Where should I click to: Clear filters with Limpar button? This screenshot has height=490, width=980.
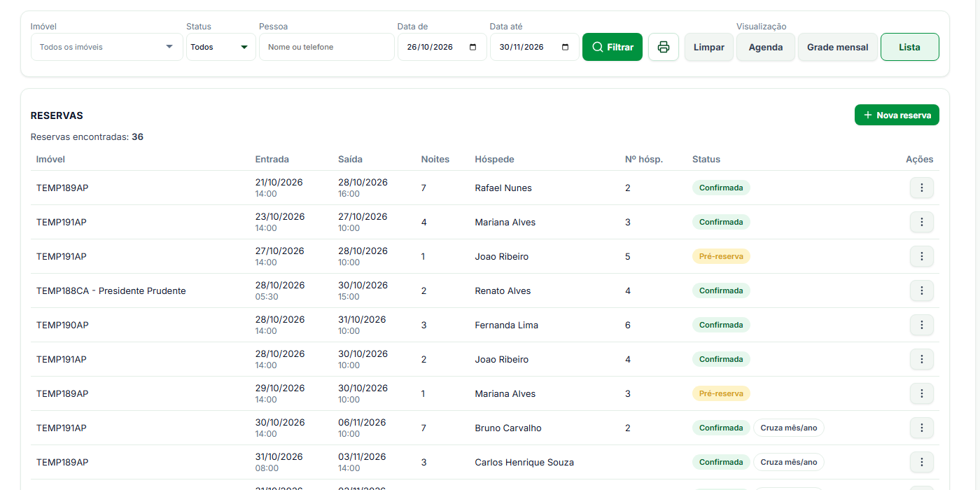coord(709,47)
